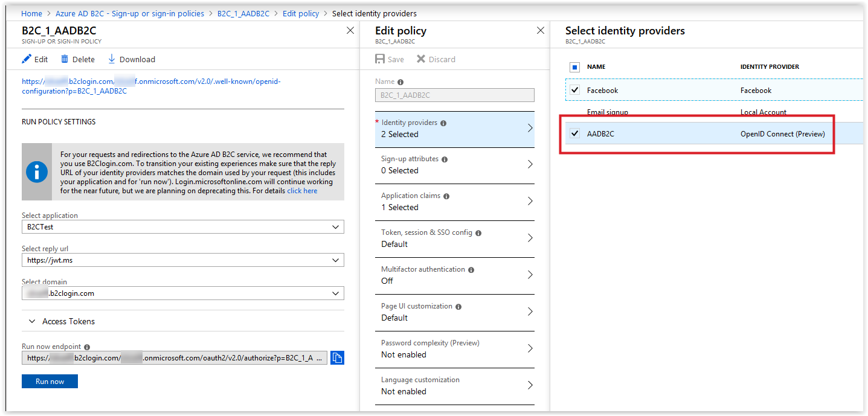Click the Discard icon

point(421,59)
